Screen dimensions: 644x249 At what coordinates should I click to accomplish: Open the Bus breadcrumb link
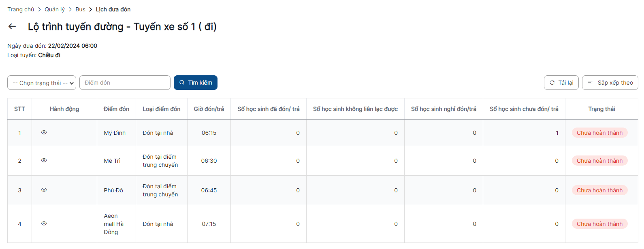(80, 9)
